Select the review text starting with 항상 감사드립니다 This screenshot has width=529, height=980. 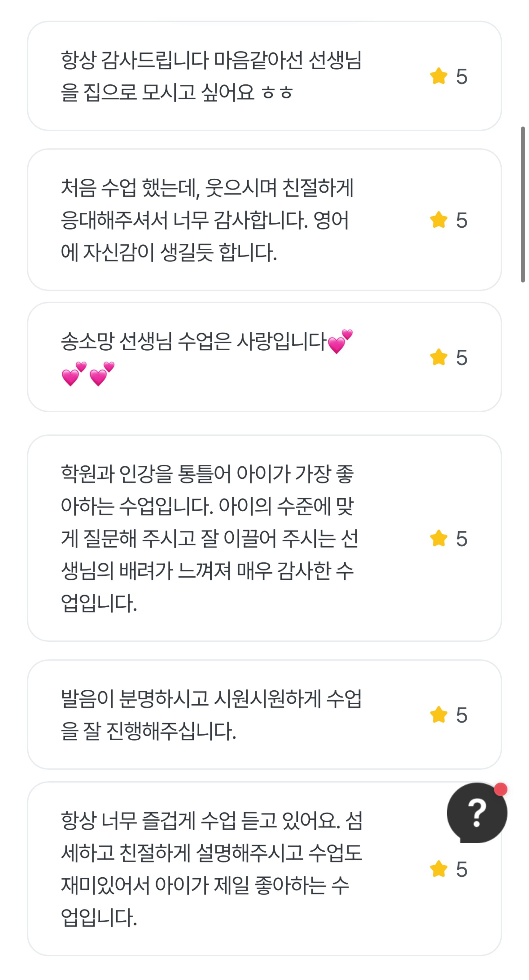point(211,76)
